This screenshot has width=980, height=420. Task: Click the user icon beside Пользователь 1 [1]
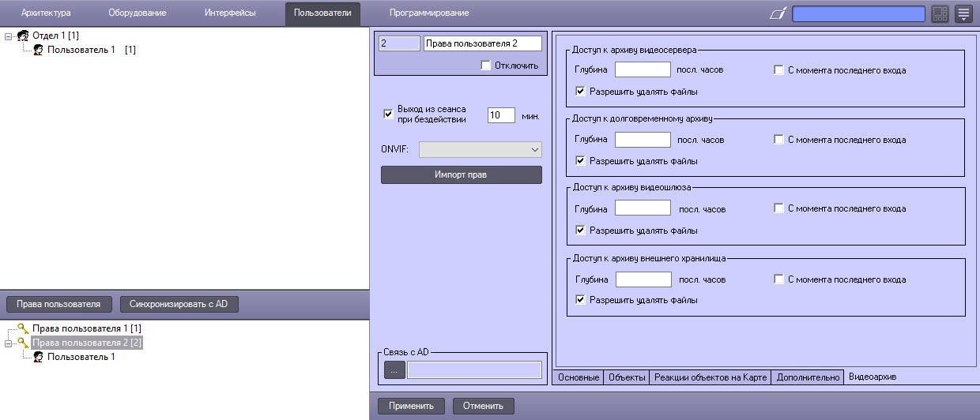(38, 50)
